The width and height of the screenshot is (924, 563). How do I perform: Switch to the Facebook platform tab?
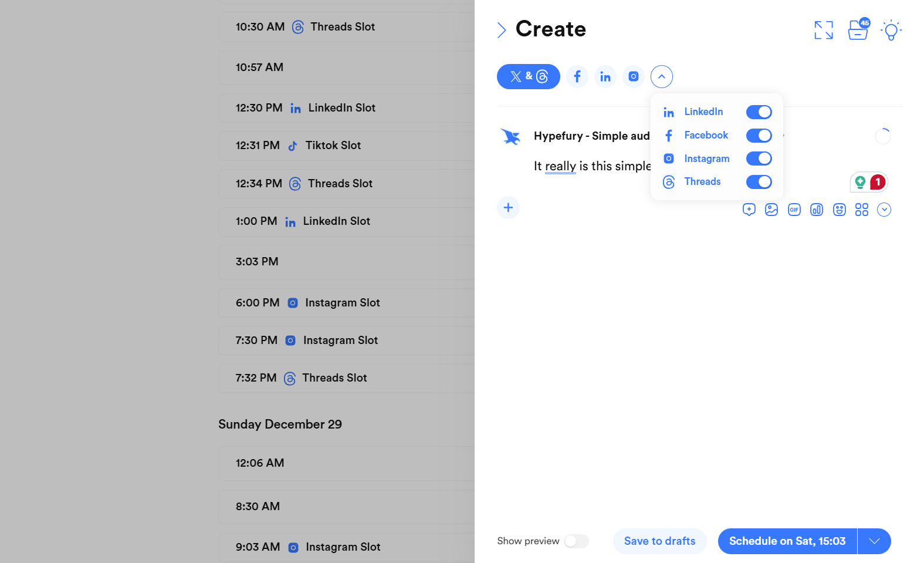point(577,77)
